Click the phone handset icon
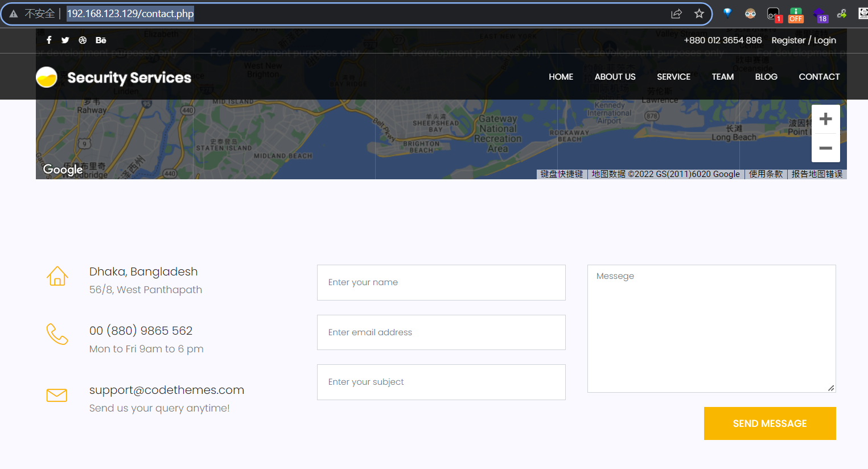868x469 pixels. 57,334
